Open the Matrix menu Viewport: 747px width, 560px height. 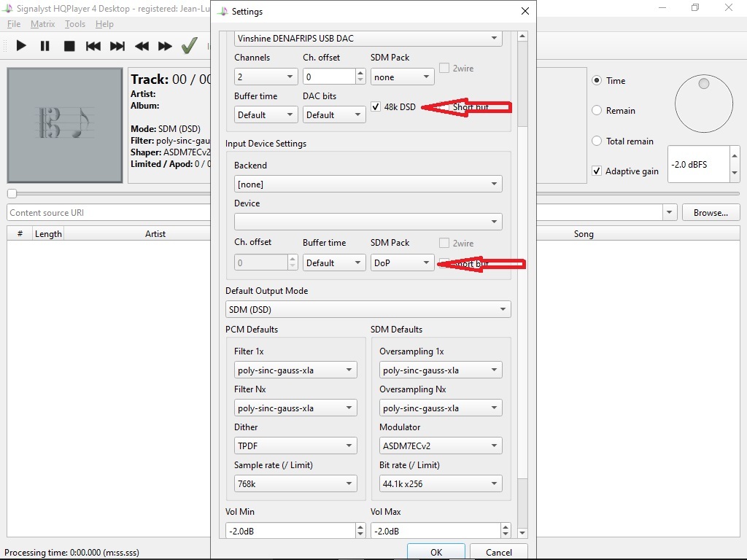pyautogui.click(x=42, y=24)
